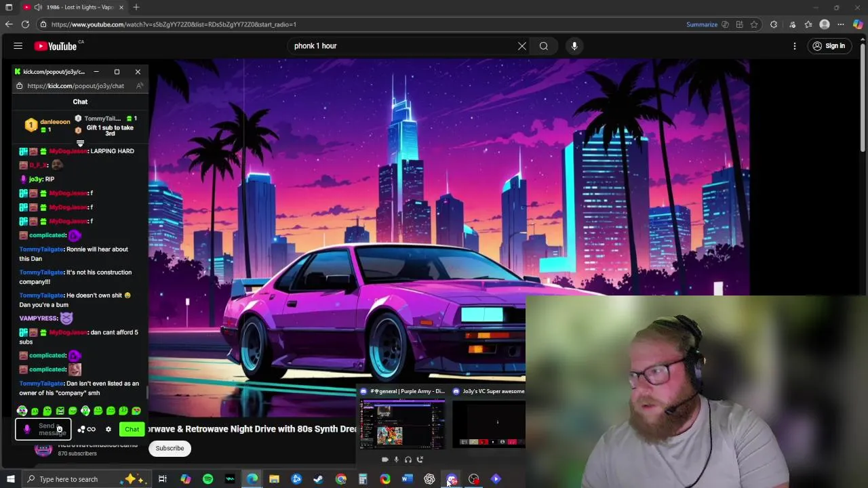Open 'Jo3y's VC Super awesome' Discord preview
This screenshot has width=868, height=488.
click(489, 418)
